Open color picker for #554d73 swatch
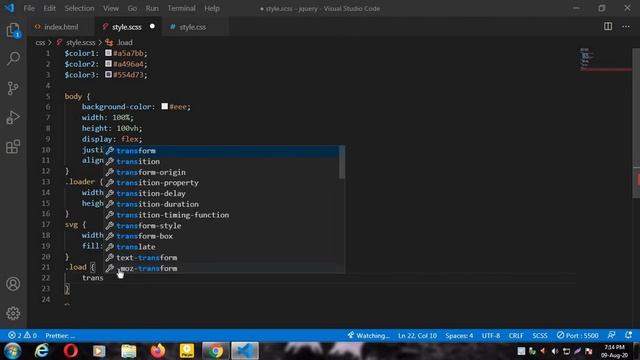Viewport: 640px width, 360px height. point(108,75)
